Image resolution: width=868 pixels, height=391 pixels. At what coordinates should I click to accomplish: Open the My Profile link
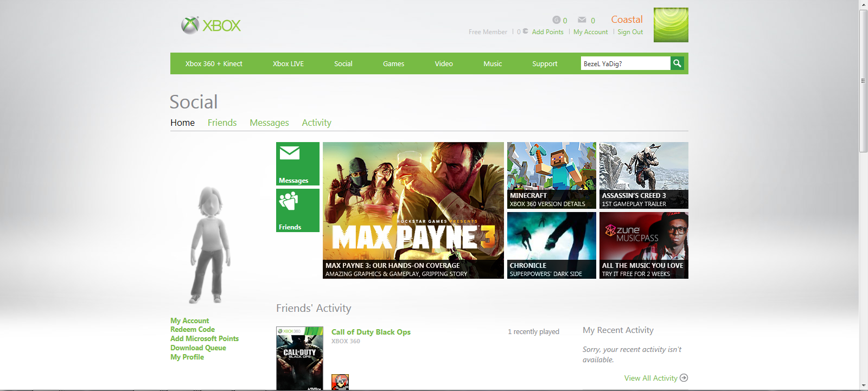(187, 357)
